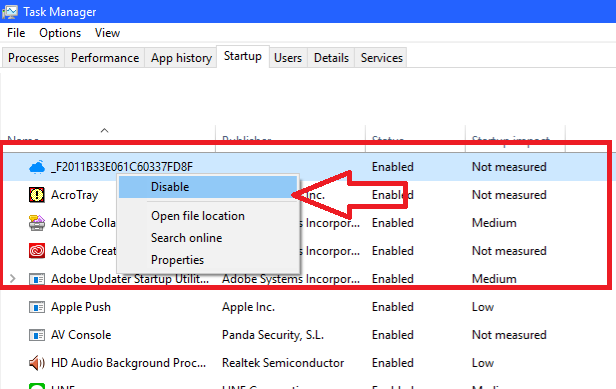Switch to the Services tab
This screenshot has width=616, height=389.
pos(381,58)
